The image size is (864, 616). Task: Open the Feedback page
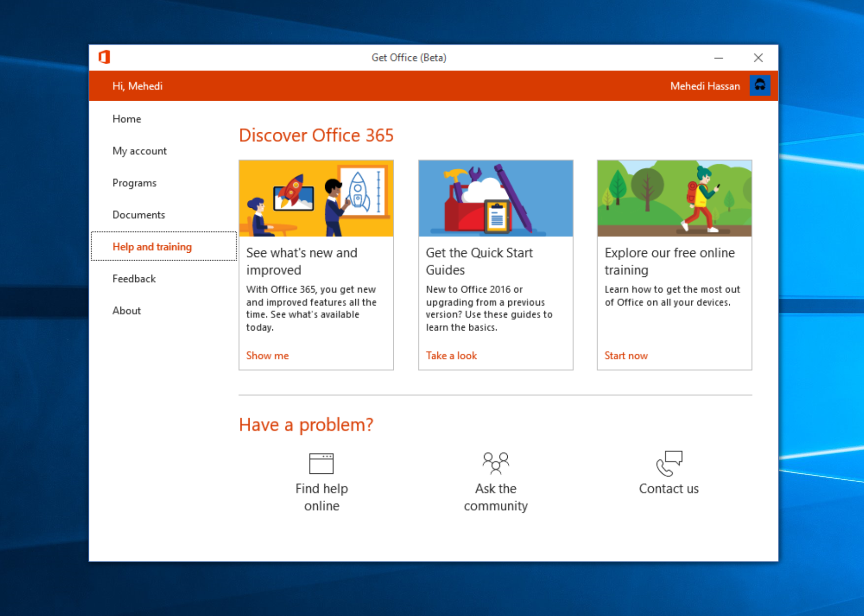(134, 279)
